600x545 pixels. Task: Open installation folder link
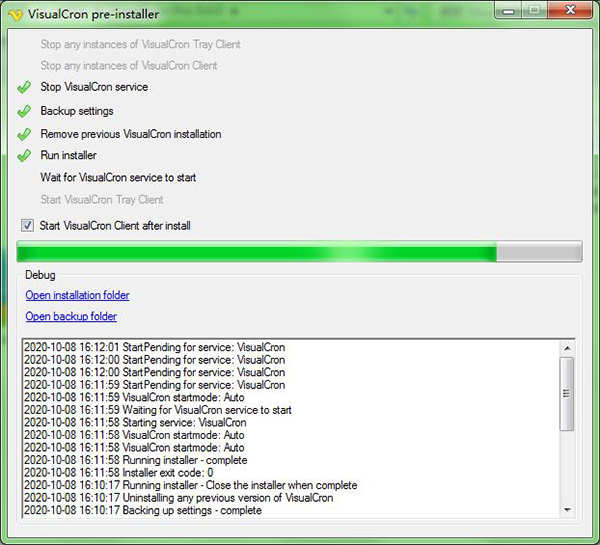click(77, 295)
